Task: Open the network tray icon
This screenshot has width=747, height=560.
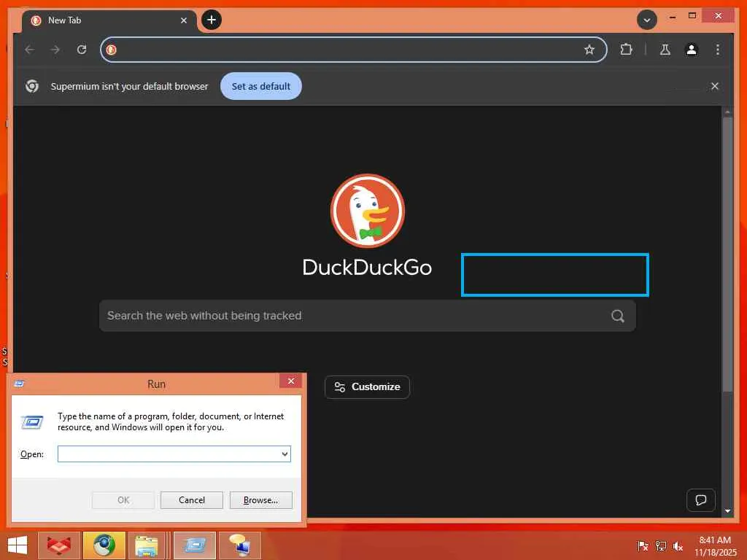Action: click(x=660, y=545)
